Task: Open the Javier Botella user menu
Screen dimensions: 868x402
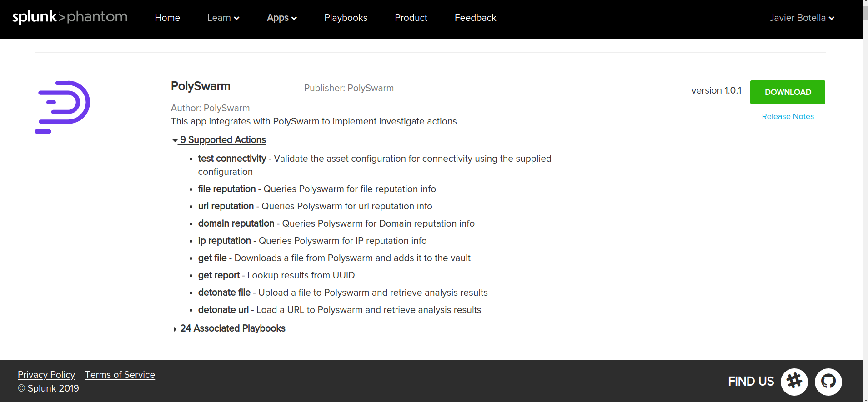Action: pos(802,18)
